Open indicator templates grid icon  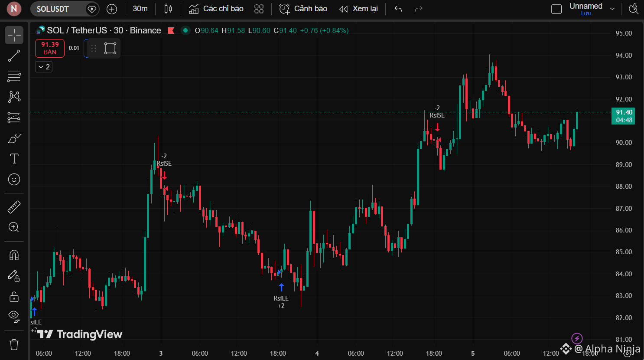coord(259,9)
